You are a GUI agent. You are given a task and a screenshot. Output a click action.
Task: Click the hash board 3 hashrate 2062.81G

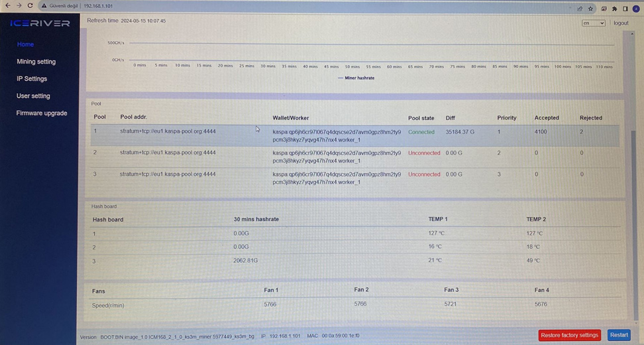point(246,260)
